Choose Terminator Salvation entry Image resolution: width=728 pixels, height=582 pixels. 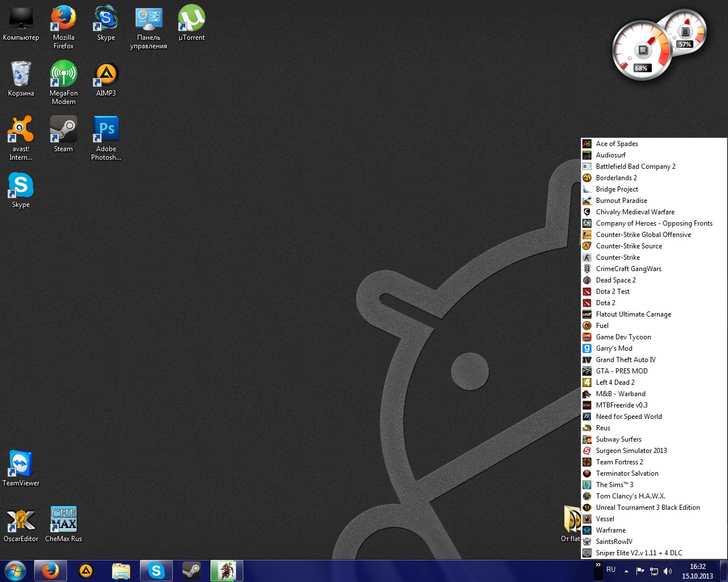pyautogui.click(x=654, y=473)
